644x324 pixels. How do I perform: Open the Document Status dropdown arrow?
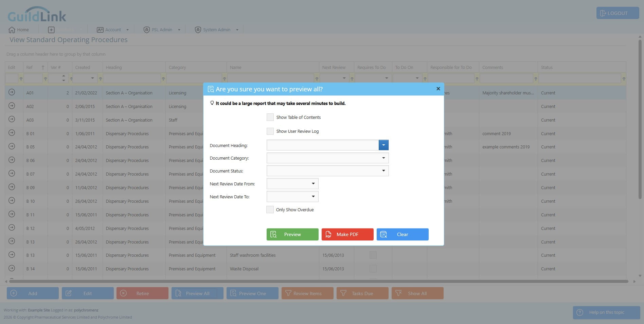[383, 171]
